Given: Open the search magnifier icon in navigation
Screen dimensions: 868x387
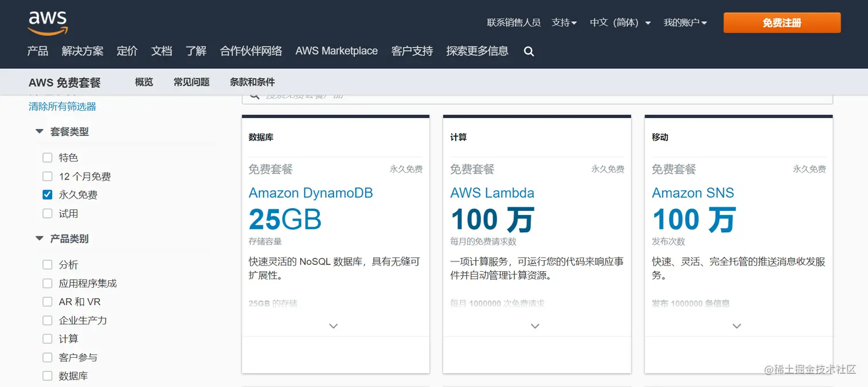Looking at the screenshot, I should 529,52.
